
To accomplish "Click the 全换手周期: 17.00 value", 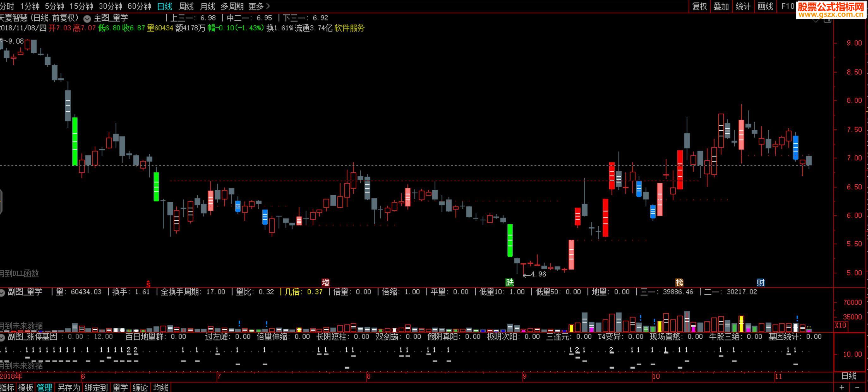I will pos(193,292).
